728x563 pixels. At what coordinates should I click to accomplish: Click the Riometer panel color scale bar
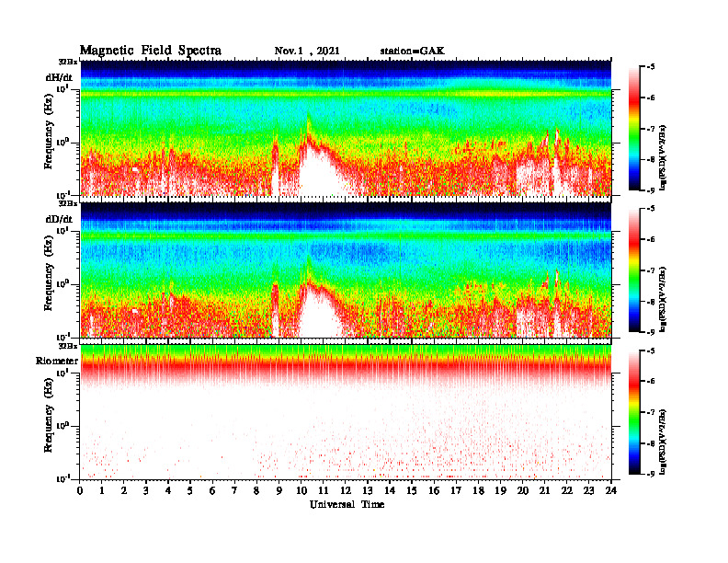[x=634, y=412]
